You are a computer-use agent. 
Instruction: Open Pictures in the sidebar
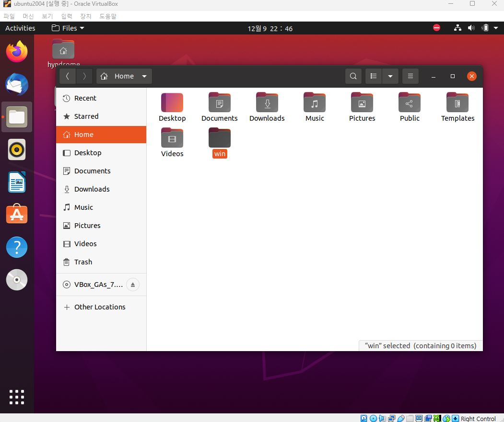tap(101, 226)
